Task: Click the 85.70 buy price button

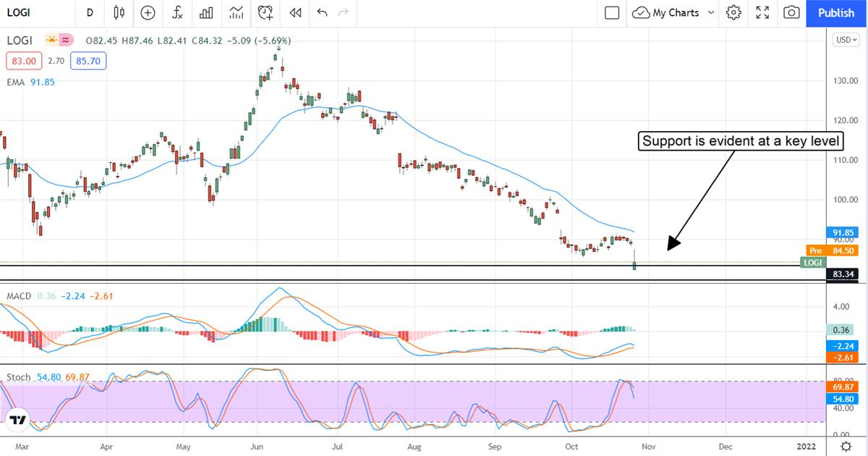Action: pos(88,61)
